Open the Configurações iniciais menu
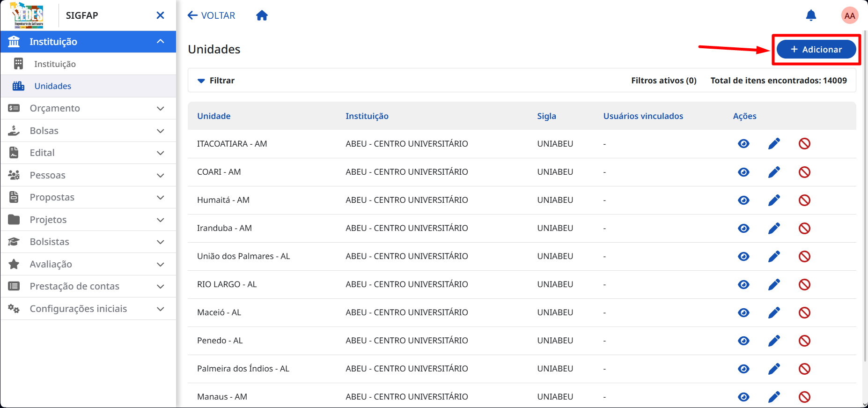 tap(88, 309)
